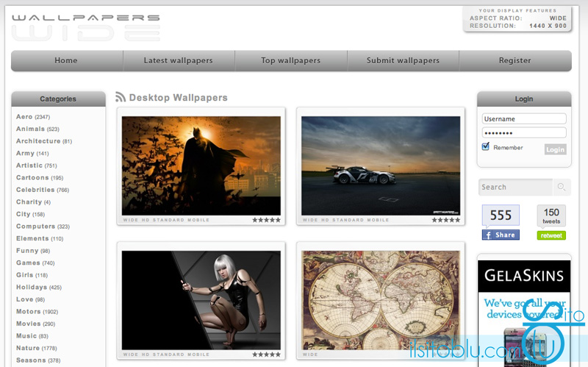Click the password input field
588x367 pixels.
click(x=524, y=133)
